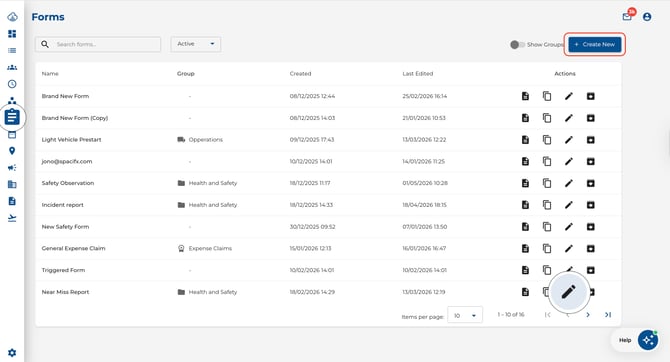Open the megaphone icon in sidebar
This screenshot has height=362, width=670.
(x=12, y=168)
